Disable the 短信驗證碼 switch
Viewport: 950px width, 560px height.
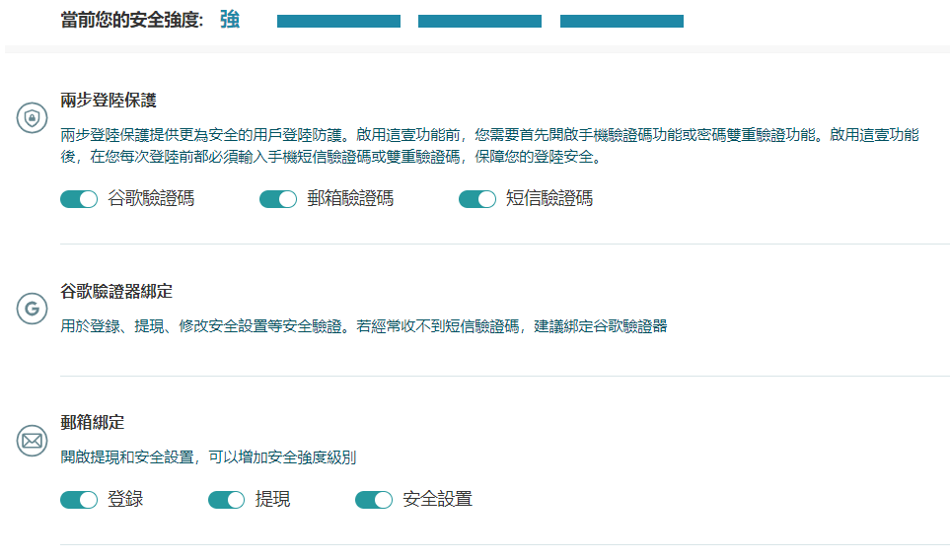(477, 199)
